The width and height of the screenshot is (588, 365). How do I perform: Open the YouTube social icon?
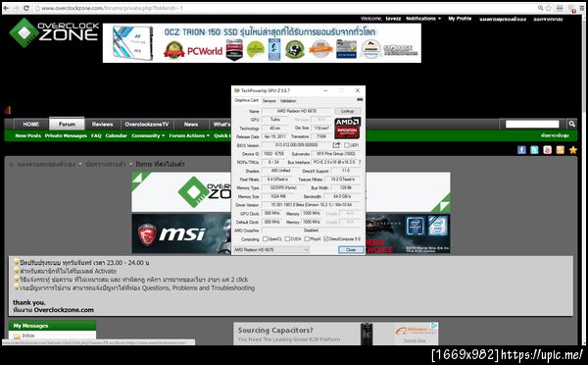547,150
